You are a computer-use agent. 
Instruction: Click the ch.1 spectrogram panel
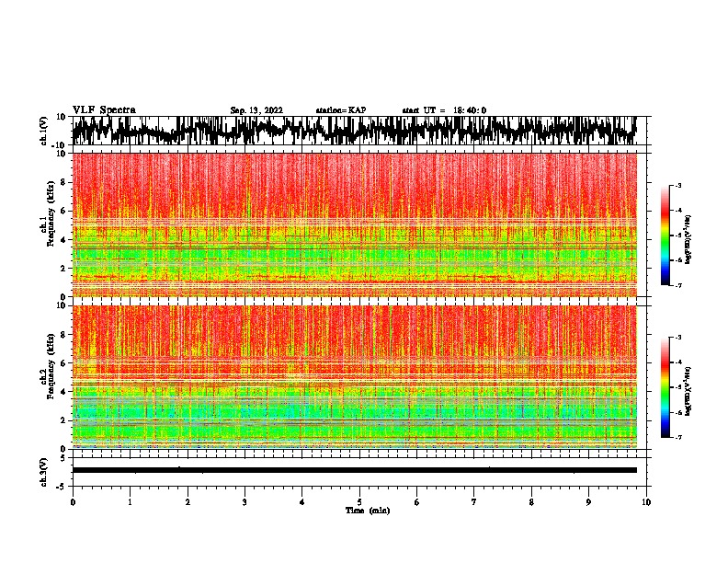(355, 224)
